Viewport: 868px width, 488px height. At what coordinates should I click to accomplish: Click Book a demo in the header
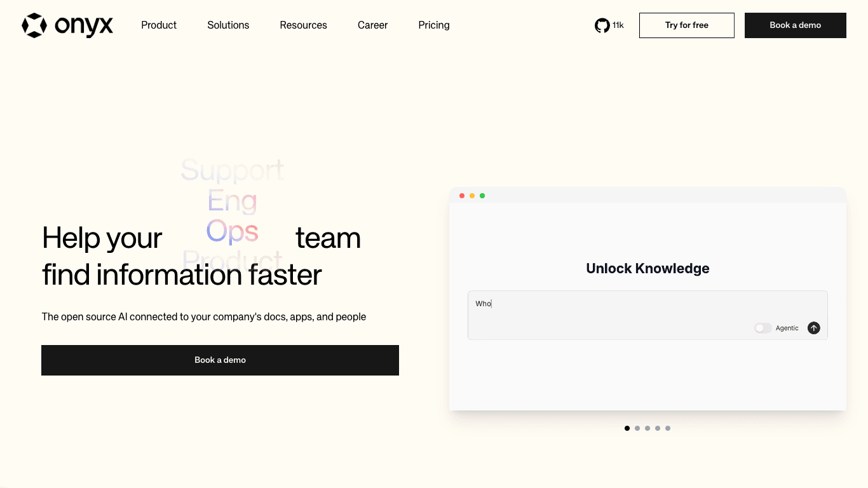click(796, 25)
